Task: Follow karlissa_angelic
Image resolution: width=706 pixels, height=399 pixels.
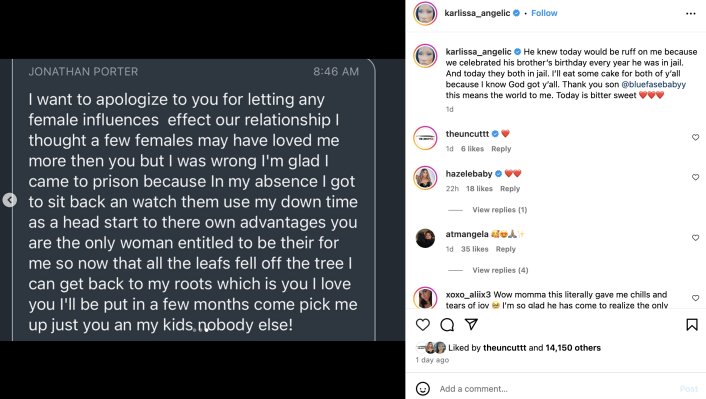Action: [x=544, y=13]
